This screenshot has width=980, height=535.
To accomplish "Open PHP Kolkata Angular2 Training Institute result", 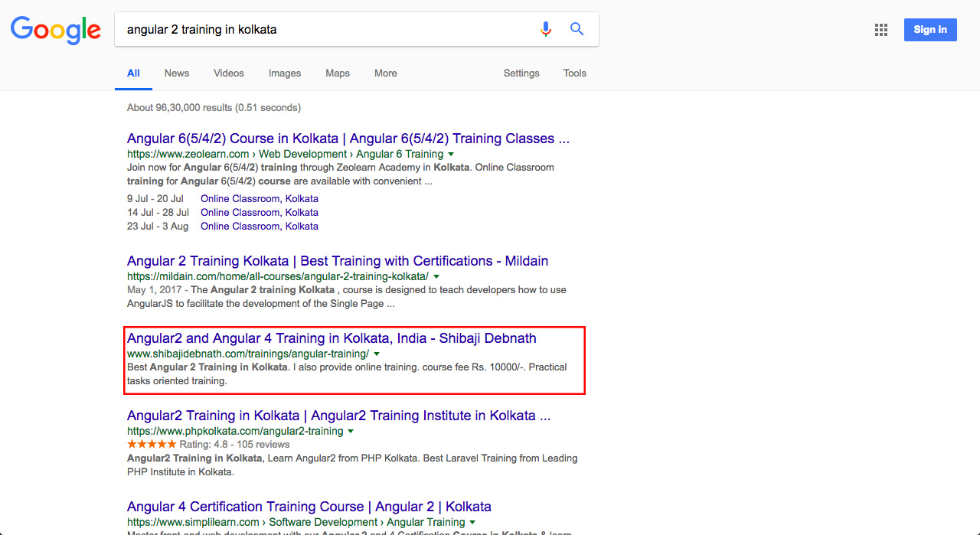I will click(339, 416).
